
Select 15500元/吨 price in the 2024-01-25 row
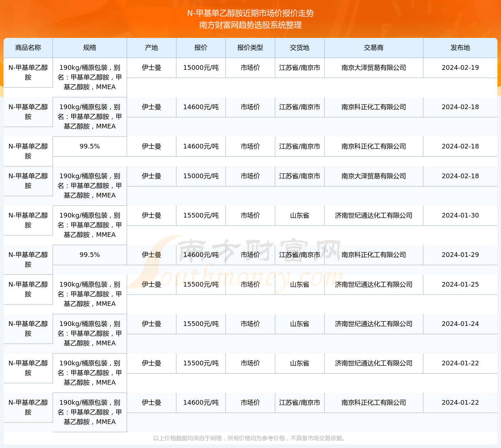tap(201, 284)
